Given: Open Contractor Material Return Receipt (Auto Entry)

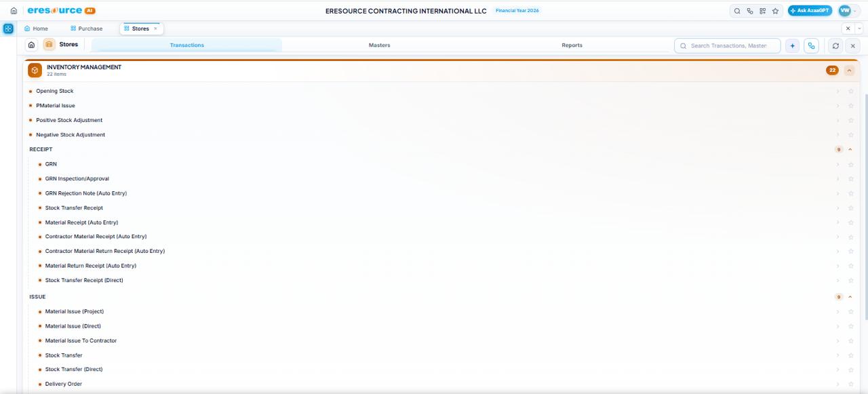Looking at the screenshot, I should 104,251.
